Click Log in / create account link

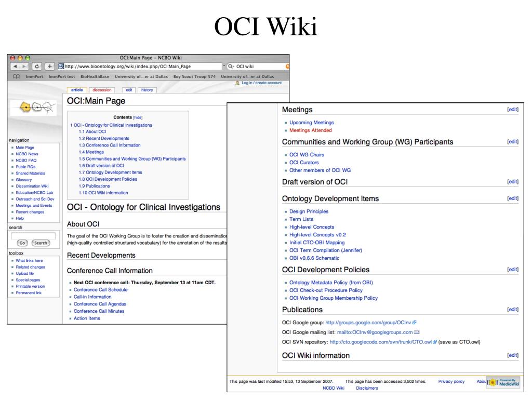pyautogui.click(x=262, y=83)
